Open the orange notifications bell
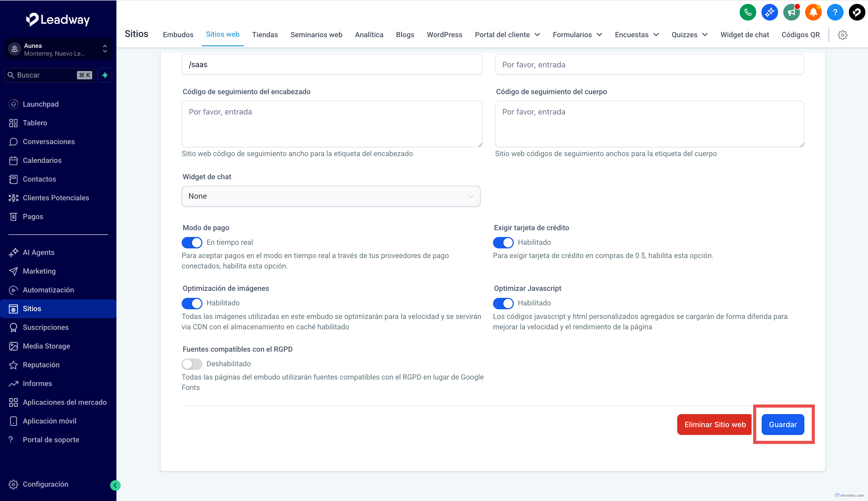This screenshot has width=868, height=501. point(813,13)
